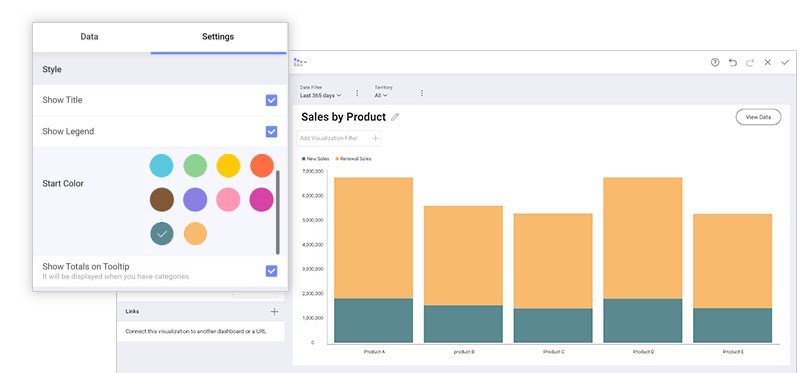Open Territory filter options menu dots
The width and height of the screenshot is (800, 373).
422,93
